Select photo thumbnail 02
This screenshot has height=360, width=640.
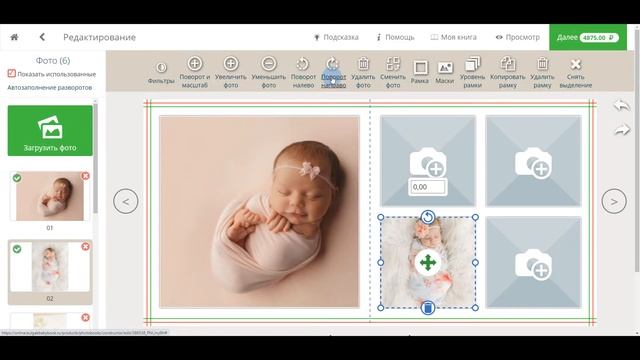pos(50,267)
